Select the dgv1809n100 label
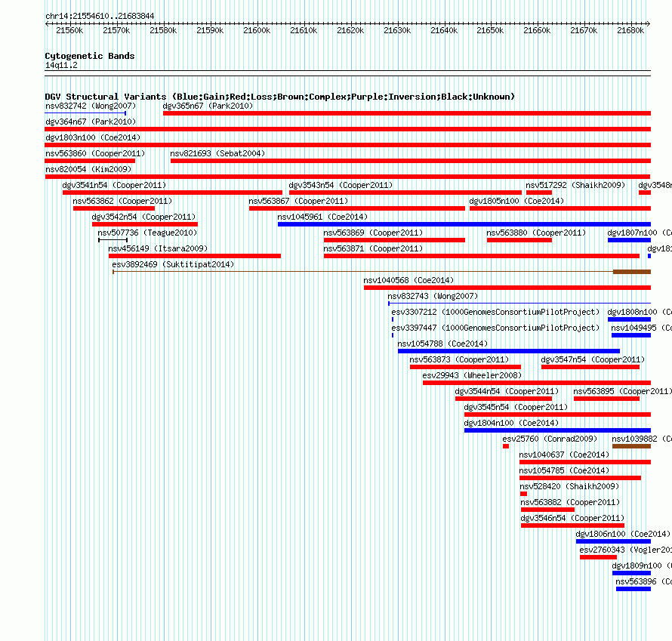Image resolution: width=672 pixels, height=641 pixels. (642, 565)
